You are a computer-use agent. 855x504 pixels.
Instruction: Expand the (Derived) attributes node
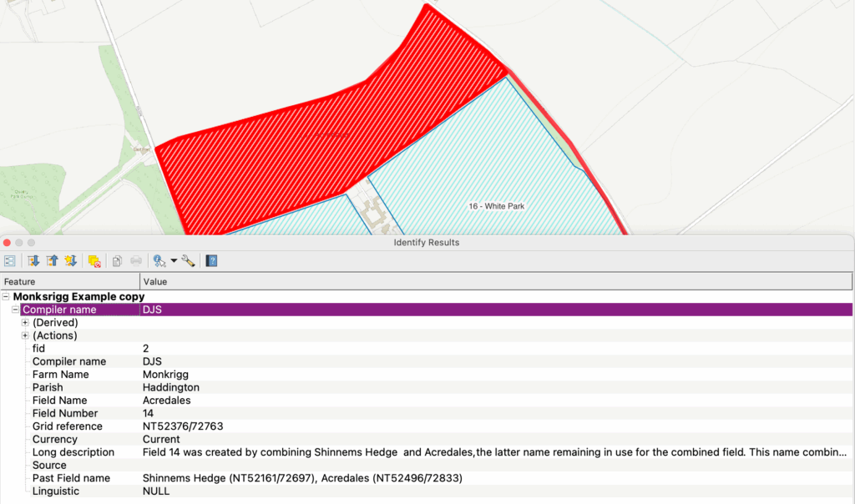(x=25, y=323)
